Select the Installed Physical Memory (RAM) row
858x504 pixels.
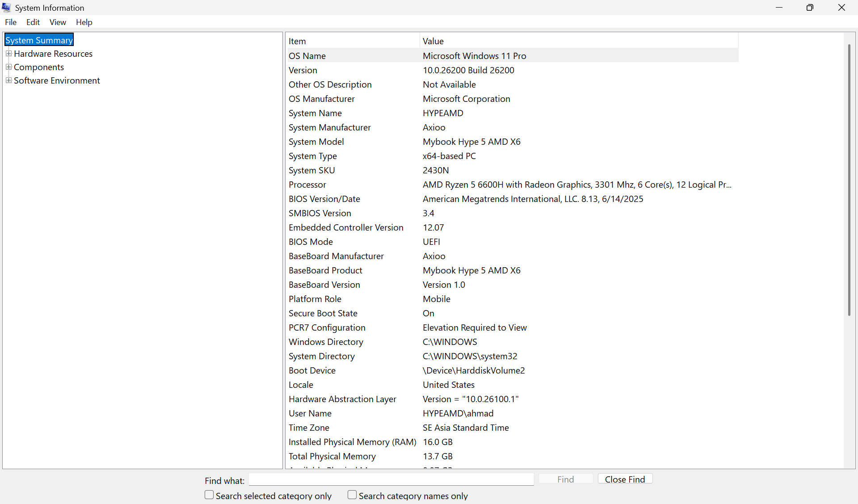coord(512,442)
